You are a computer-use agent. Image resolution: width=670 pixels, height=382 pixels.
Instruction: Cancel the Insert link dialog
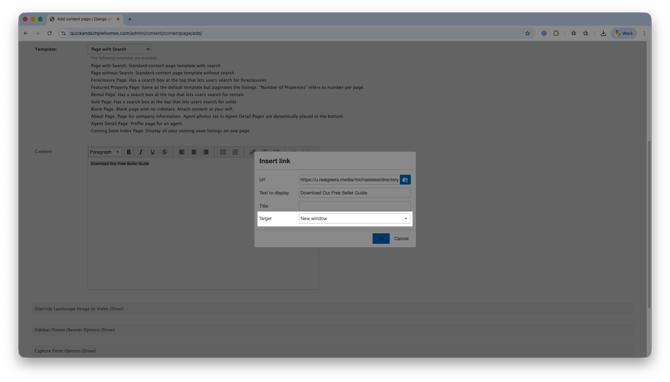pyautogui.click(x=401, y=239)
